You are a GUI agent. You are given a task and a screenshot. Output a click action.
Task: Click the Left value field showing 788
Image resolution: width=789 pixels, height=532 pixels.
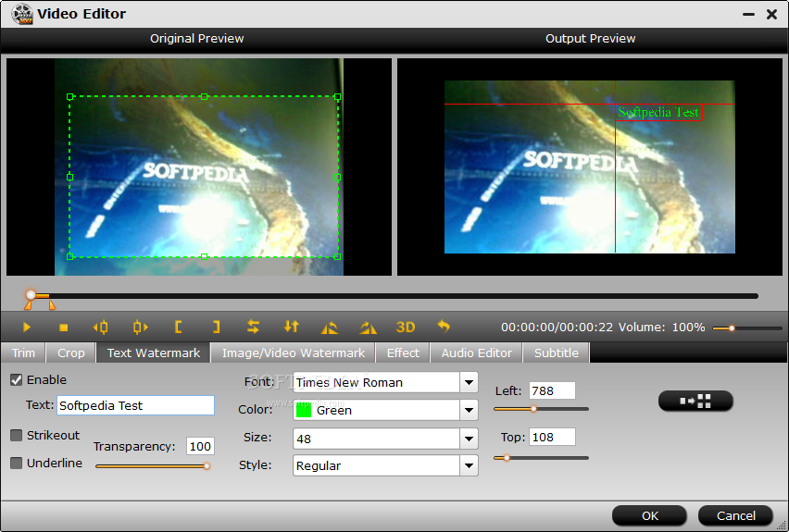click(x=552, y=390)
